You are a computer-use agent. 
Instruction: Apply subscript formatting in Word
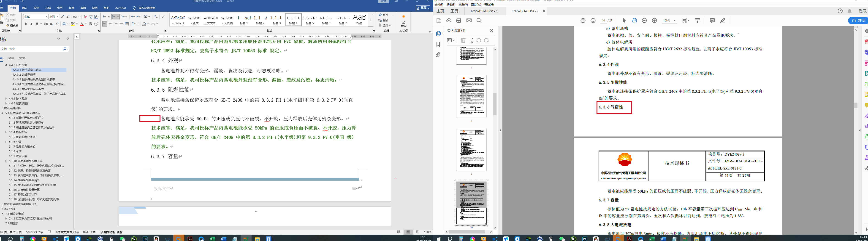[51, 24]
